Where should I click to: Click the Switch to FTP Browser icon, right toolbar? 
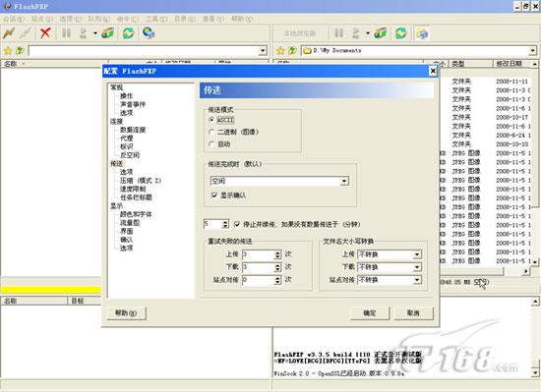point(422,33)
